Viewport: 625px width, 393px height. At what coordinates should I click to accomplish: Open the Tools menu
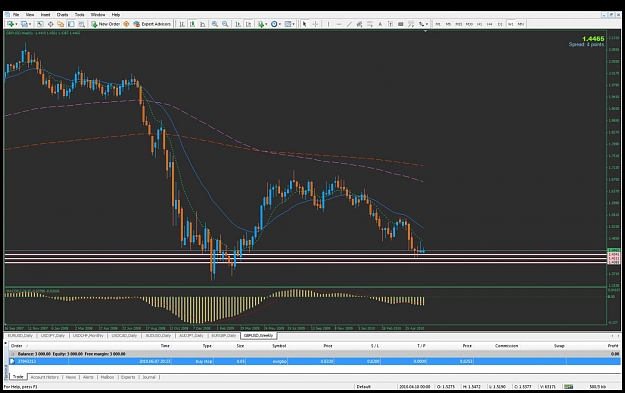(x=79, y=15)
